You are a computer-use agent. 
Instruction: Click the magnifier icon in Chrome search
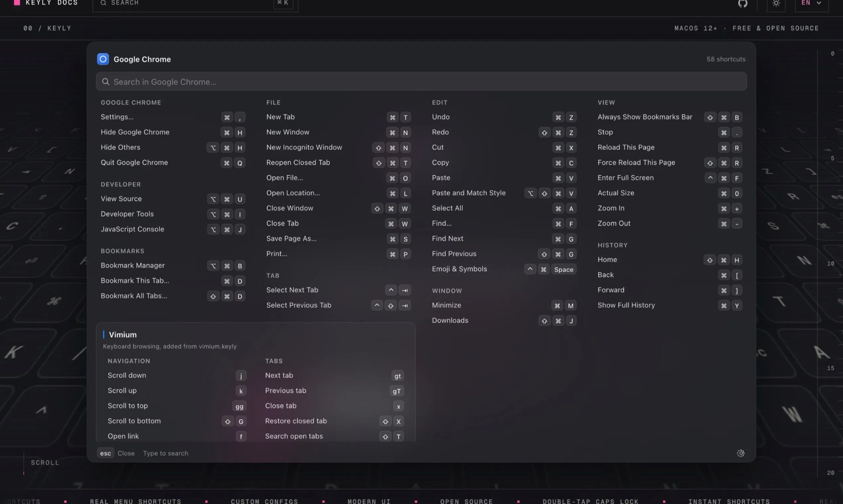(x=106, y=82)
